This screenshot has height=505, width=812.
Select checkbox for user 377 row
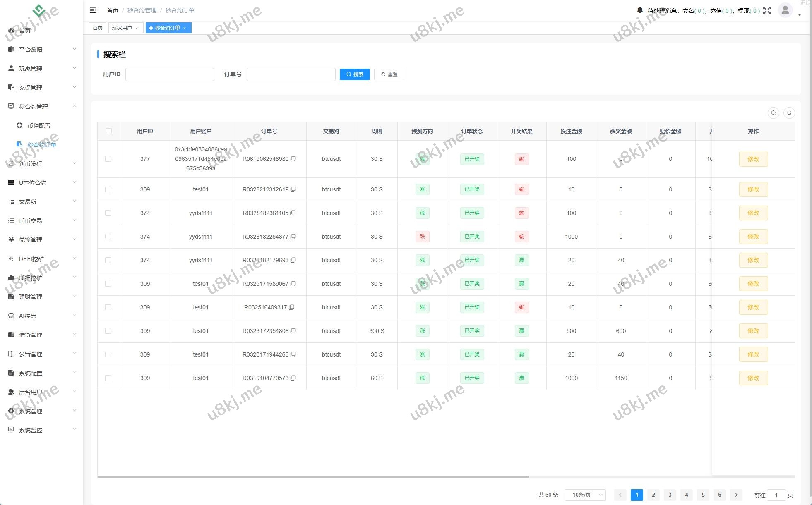tap(108, 159)
